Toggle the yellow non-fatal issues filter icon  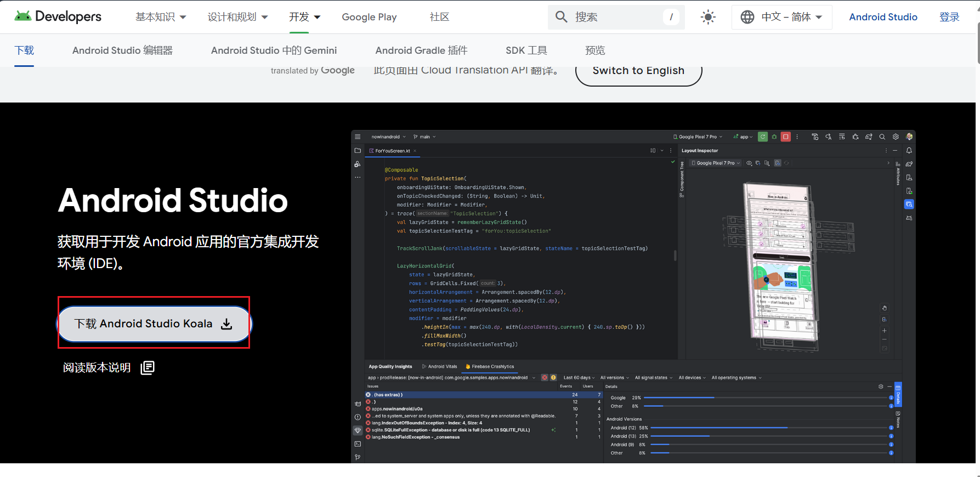coord(553,378)
